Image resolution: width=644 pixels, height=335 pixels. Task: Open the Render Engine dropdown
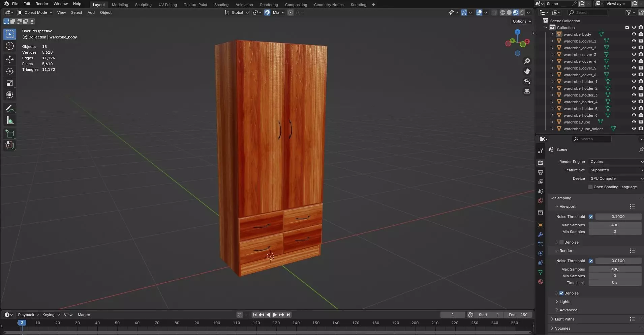coord(616,162)
